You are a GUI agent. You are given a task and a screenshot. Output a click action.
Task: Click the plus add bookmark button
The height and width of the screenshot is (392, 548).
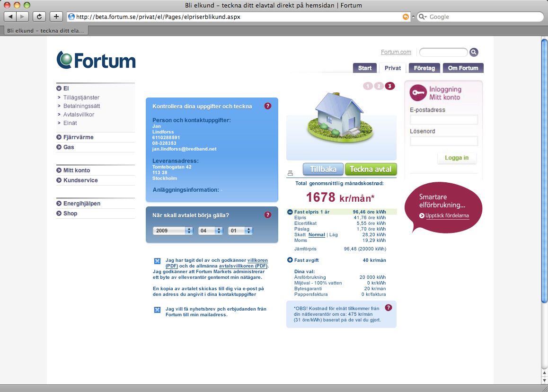(56, 17)
